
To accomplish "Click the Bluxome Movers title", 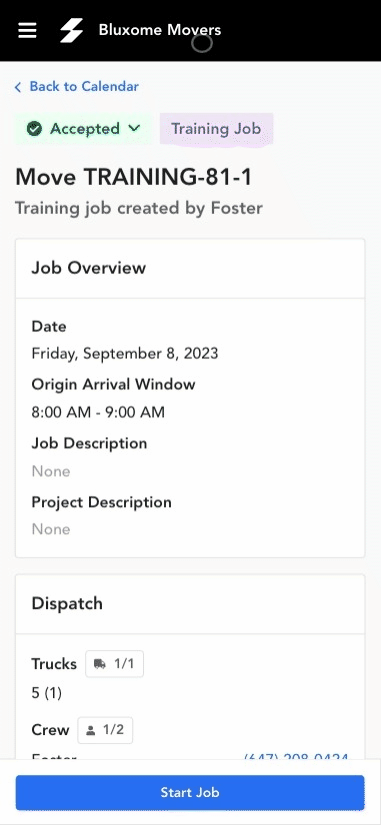I will point(160,30).
